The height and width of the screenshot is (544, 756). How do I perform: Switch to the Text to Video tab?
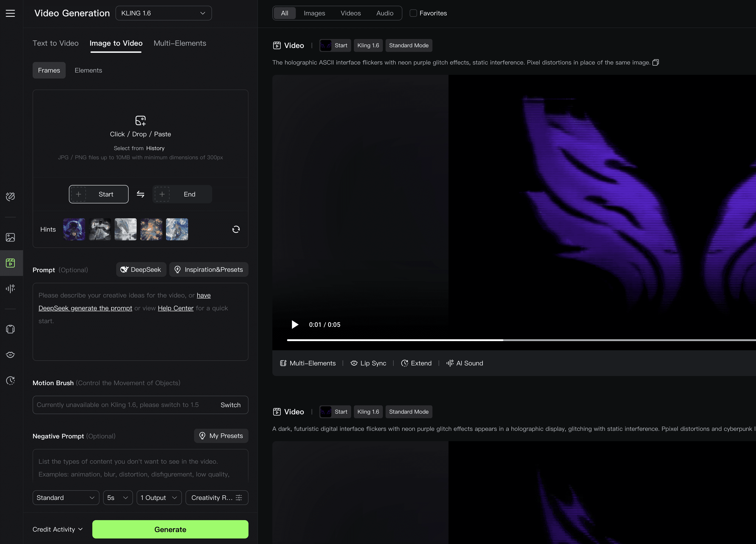[56, 43]
